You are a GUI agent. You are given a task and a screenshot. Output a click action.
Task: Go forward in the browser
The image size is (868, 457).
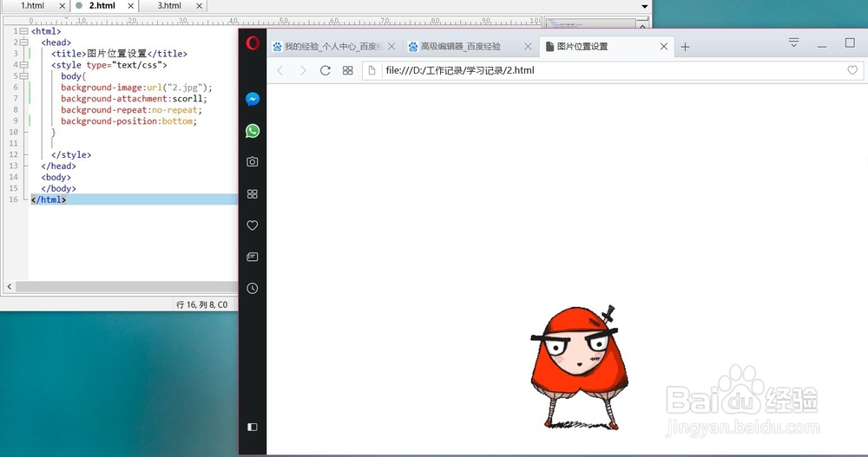pyautogui.click(x=302, y=70)
